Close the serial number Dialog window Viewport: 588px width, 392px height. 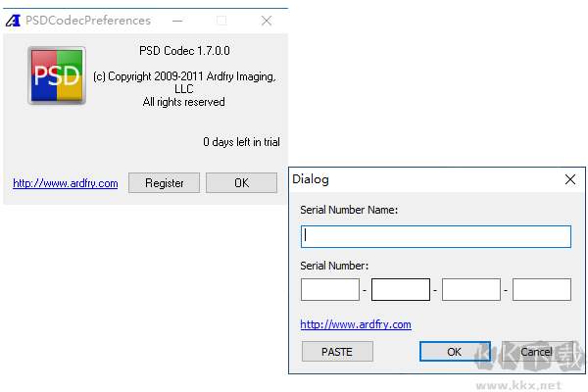pyautogui.click(x=570, y=179)
